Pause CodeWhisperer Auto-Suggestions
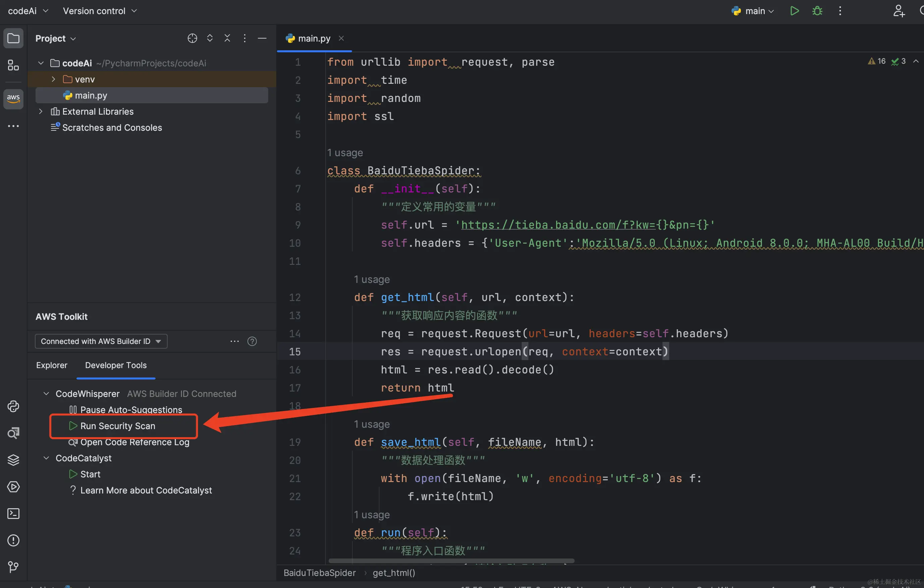The image size is (924, 588). pyautogui.click(x=130, y=410)
